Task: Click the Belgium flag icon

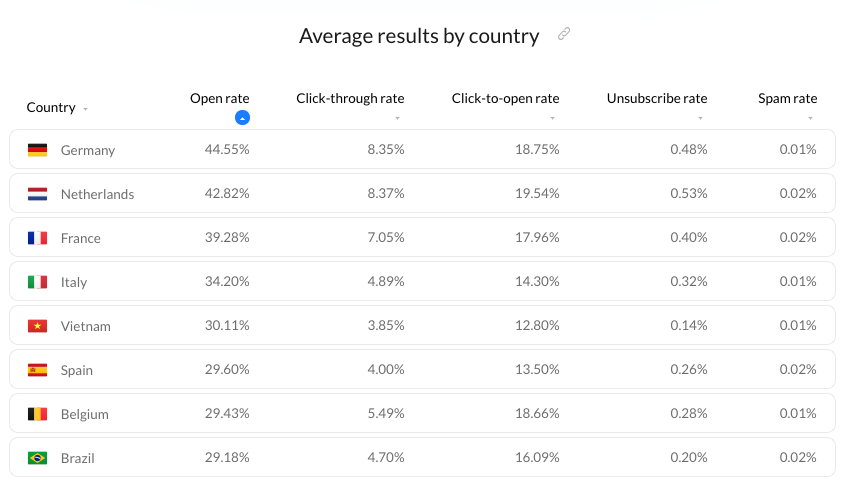Action: point(37,414)
